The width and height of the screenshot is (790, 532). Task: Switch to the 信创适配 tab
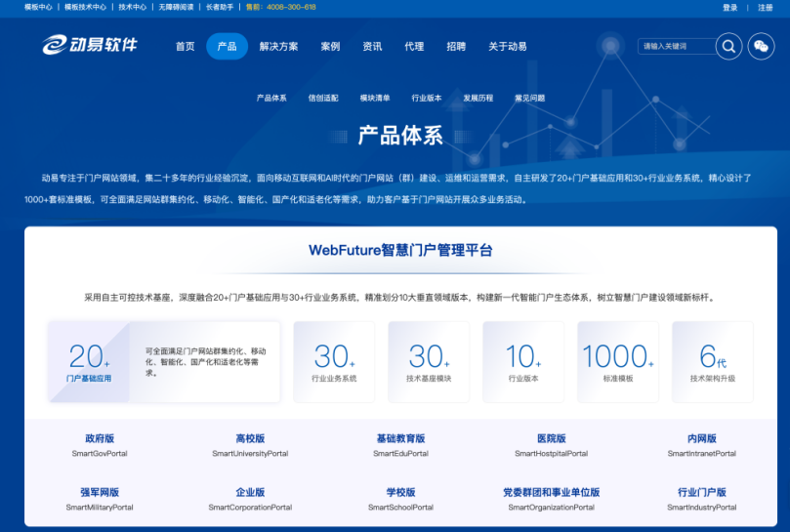click(x=323, y=98)
